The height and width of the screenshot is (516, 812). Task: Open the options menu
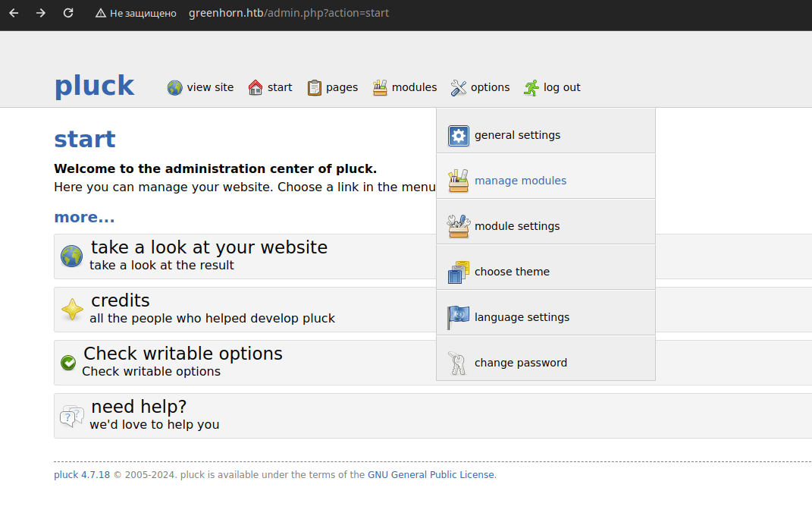coord(490,87)
